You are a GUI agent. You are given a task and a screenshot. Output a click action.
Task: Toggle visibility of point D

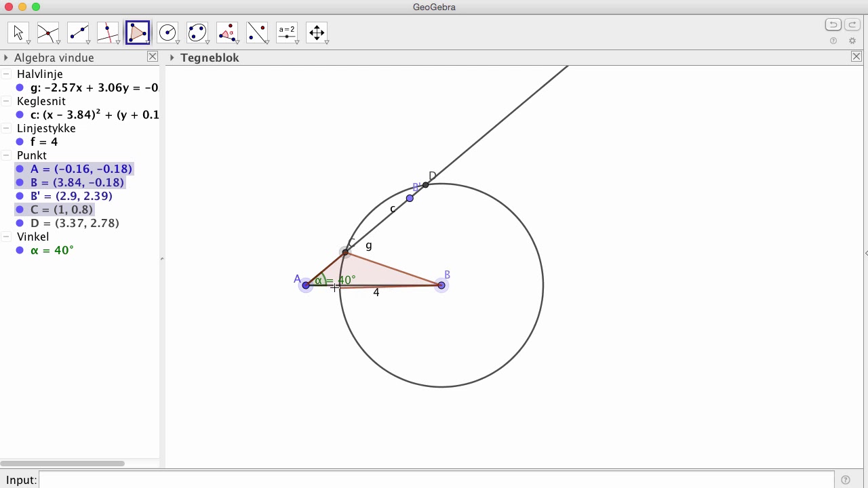(x=20, y=223)
